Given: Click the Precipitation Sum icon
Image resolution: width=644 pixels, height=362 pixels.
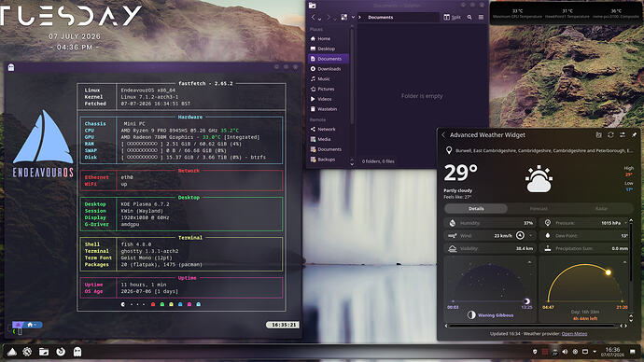Looking at the screenshot, I should 548,248.
